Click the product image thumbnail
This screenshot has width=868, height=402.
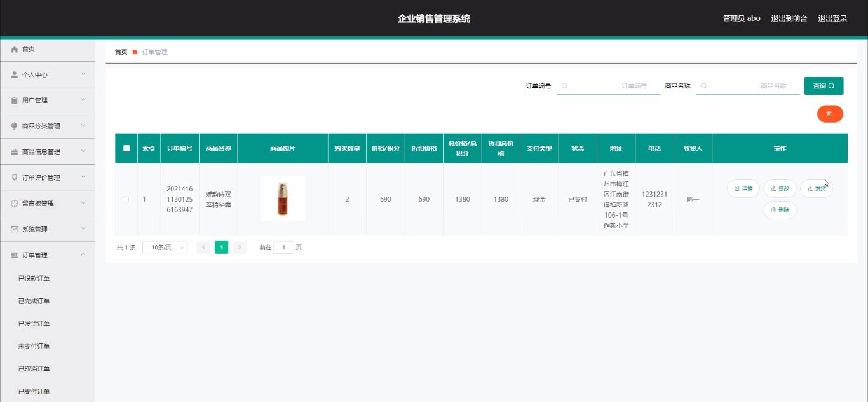tap(283, 198)
